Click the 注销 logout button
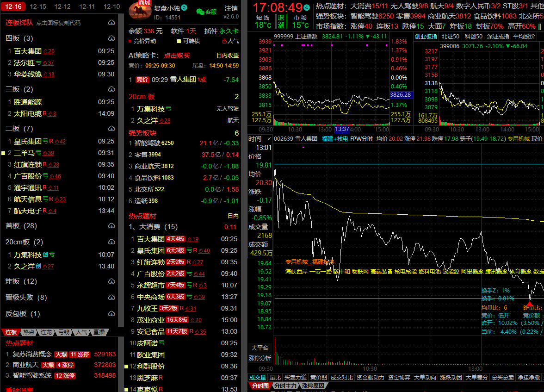This screenshot has width=544, height=392. coord(231,8)
